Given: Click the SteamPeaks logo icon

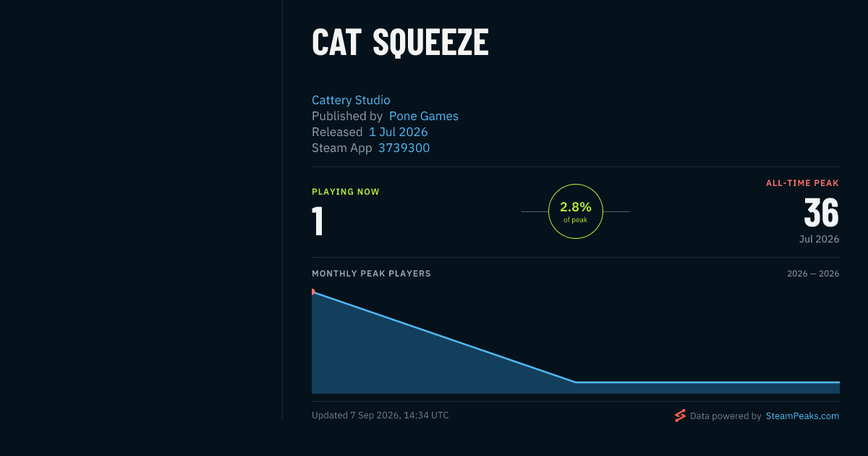Looking at the screenshot, I should click(680, 415).
